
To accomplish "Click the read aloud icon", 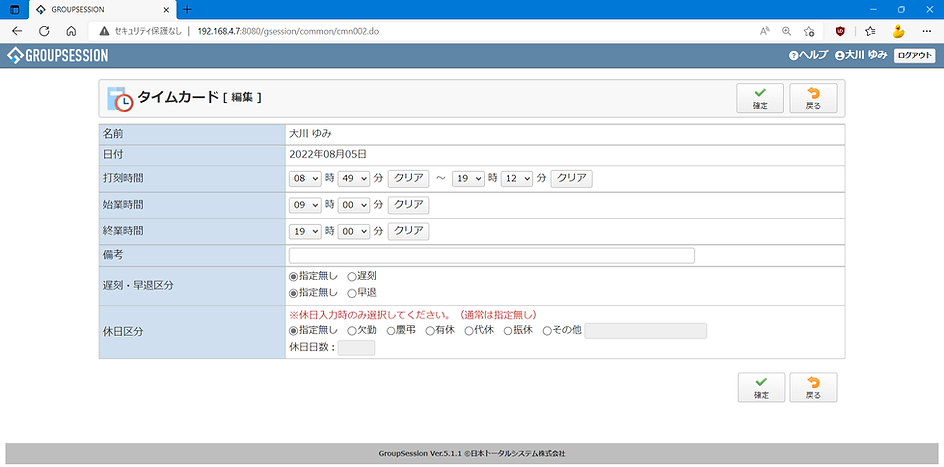I will click(x=765, y=31).
